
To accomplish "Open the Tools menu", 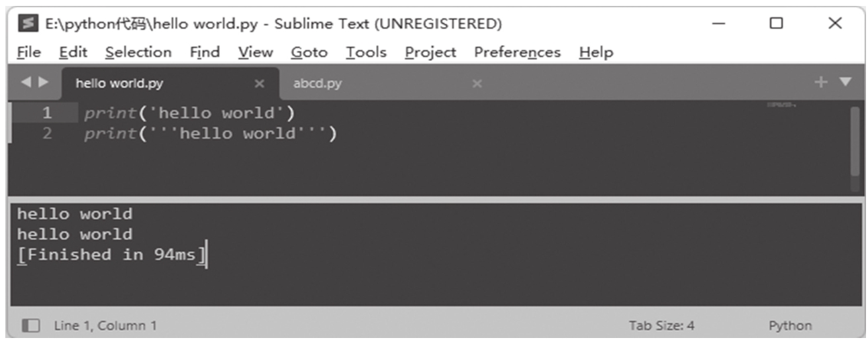I will click(x=366, y=52).
